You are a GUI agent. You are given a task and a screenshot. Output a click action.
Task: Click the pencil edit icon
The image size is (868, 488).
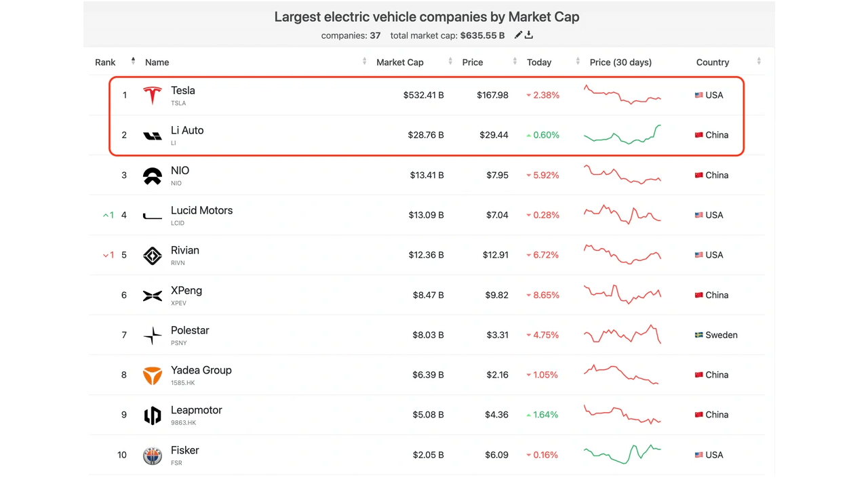coord(518,35)
